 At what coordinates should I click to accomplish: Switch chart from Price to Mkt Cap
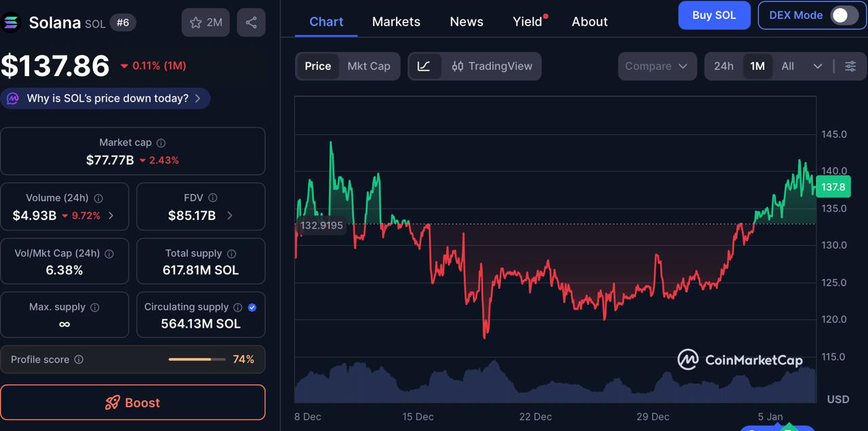(369, 66)
